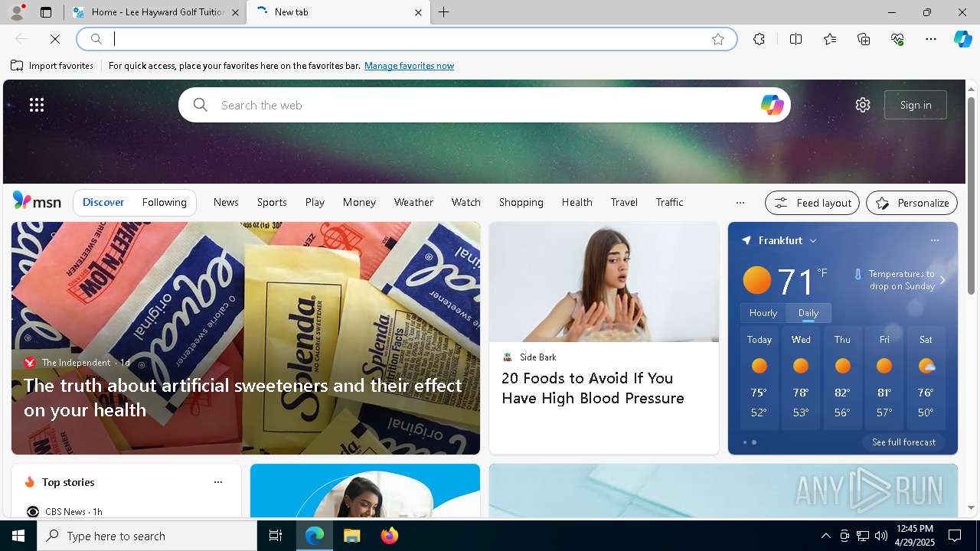Add a new tab with plus icon
980x551 pixels.
click(444, 12)
